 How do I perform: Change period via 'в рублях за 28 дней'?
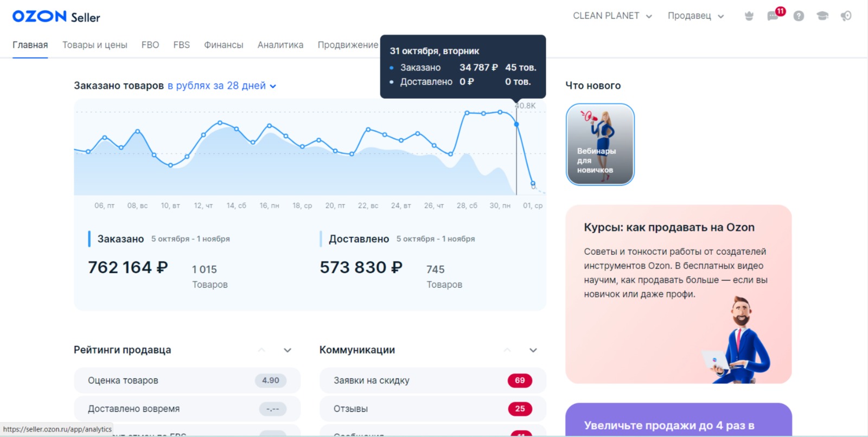coord(222,86)
